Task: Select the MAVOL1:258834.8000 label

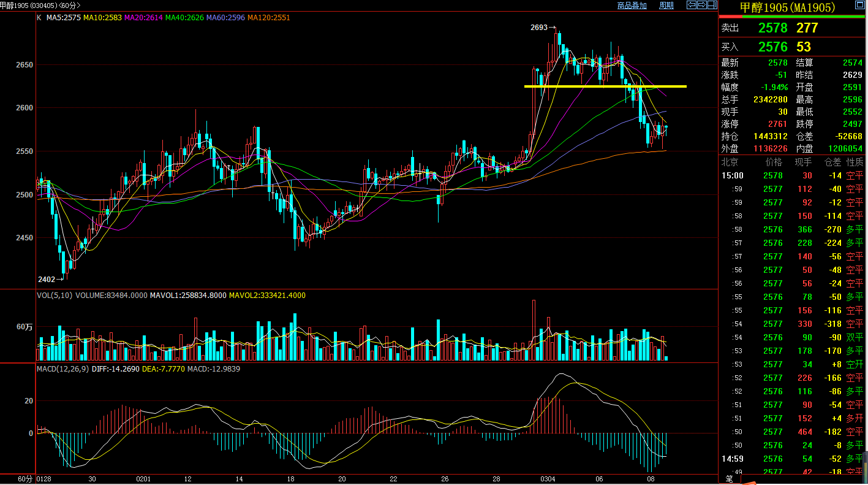Action: (188, 296)
